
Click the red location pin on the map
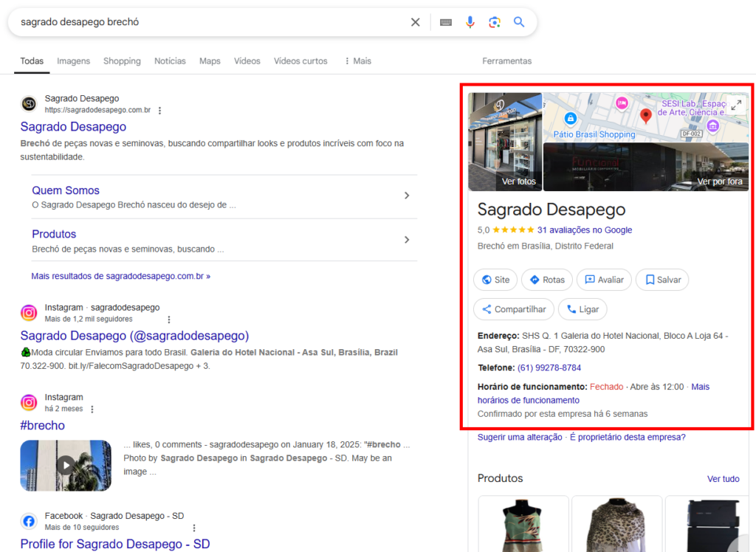(x=645, y=116)
